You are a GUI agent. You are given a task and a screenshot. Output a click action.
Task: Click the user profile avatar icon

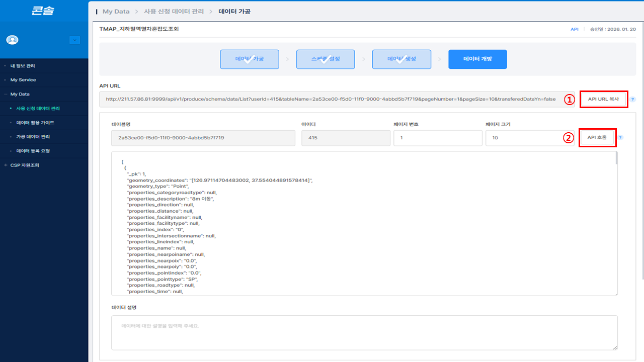click(x=12, y=40)
